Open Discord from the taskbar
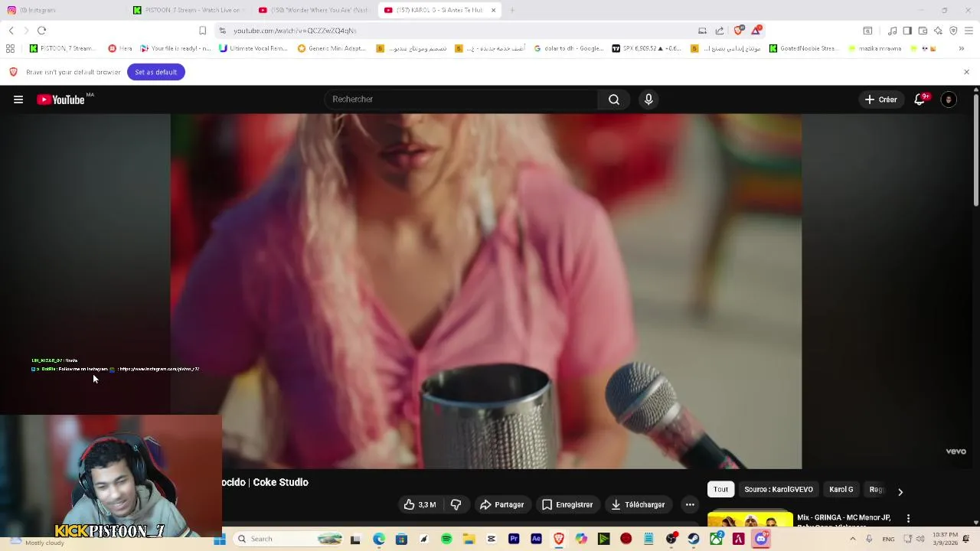This screenshot has width=980, height=551. pyautogui.click(x=761, y=539)
